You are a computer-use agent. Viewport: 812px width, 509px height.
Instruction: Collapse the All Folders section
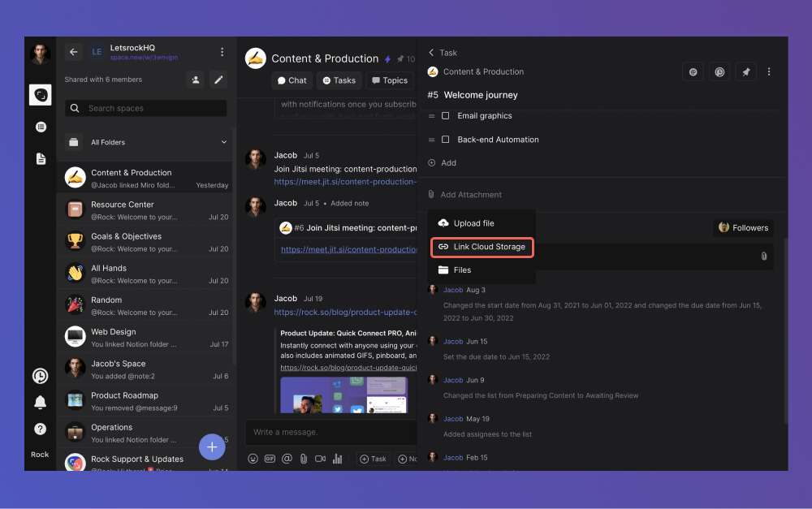coord(225,140)
